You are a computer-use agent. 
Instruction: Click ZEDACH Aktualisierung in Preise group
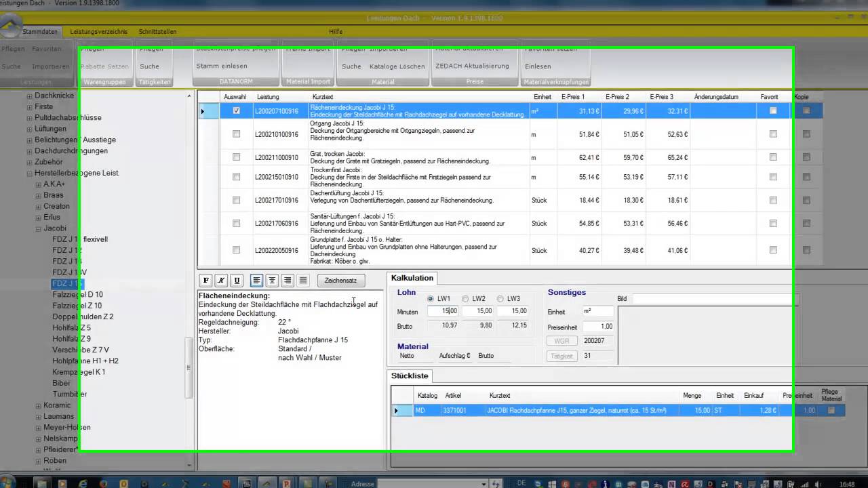point(472,66)
